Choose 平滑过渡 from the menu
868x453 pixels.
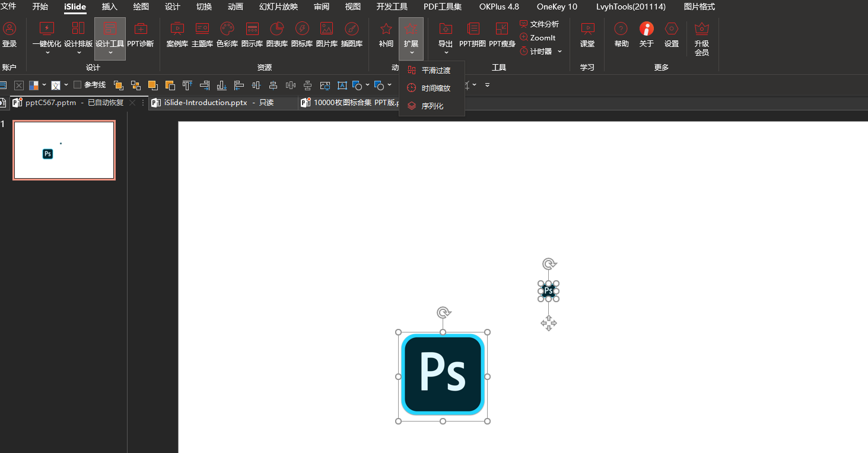click(431, 70)
